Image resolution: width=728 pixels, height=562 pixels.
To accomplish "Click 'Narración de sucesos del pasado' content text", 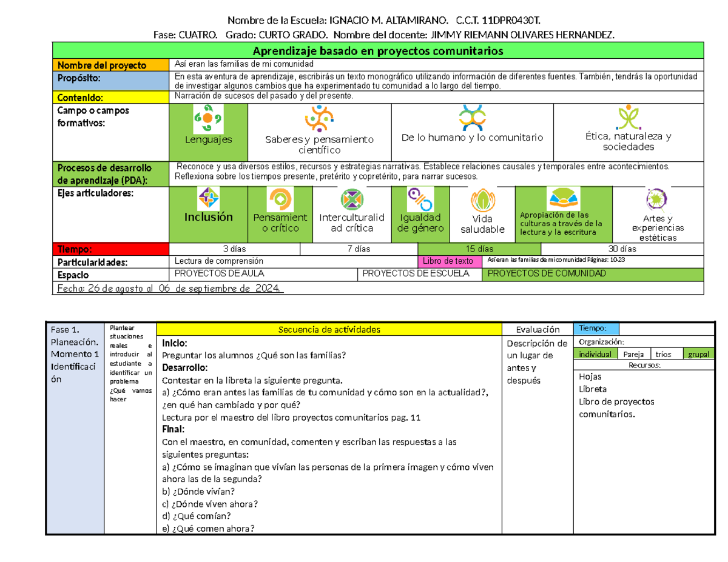I will point(263,96).
